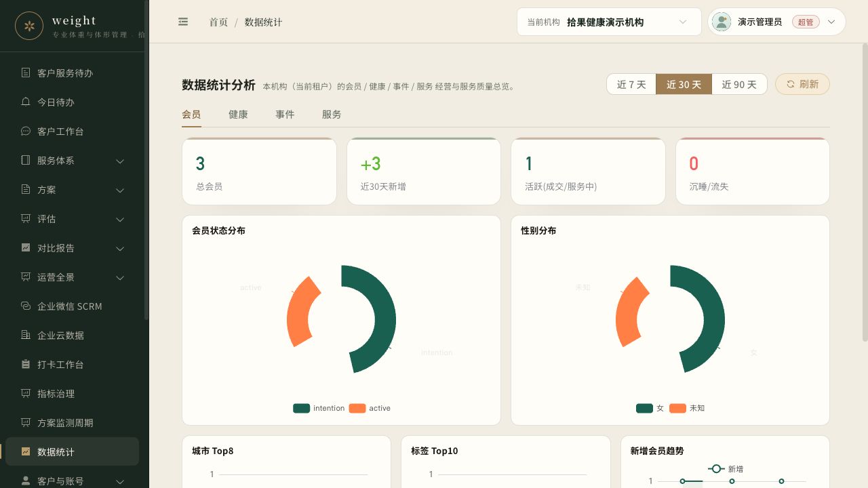Open 打卡工作台 from the sidebar
Screen dimensions: 868x488
pos(72,364)
